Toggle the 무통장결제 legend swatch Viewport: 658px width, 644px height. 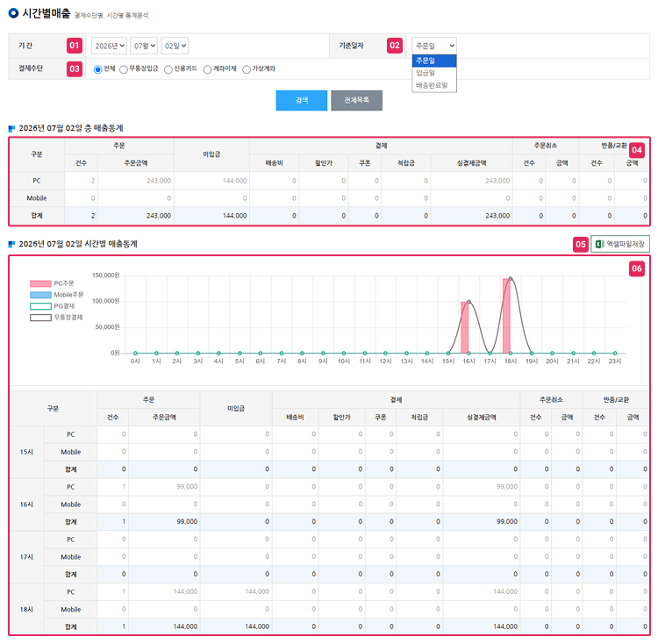[40, 318]
